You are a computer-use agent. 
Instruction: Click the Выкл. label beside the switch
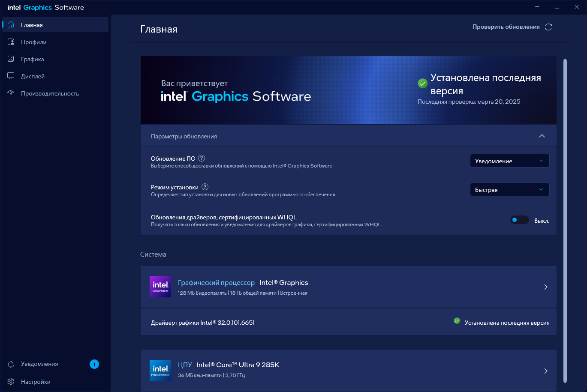pyautogui.click(x=542, y=221)
